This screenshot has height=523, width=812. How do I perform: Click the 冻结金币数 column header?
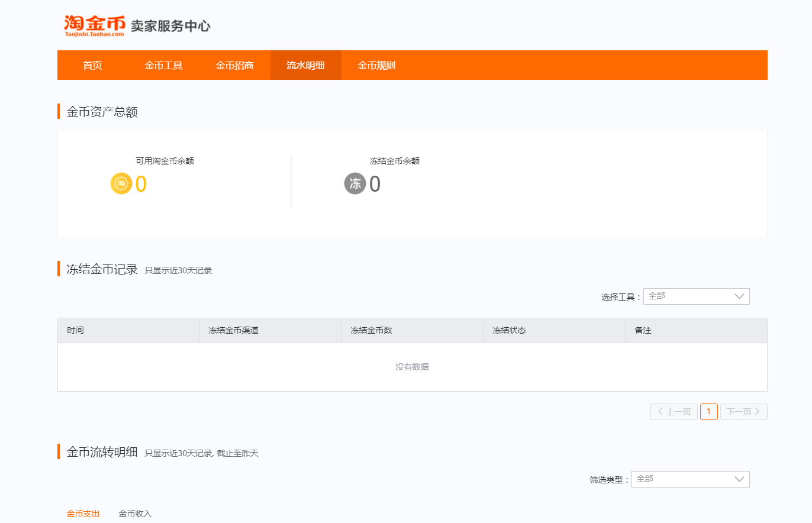(x=371, y=330)
